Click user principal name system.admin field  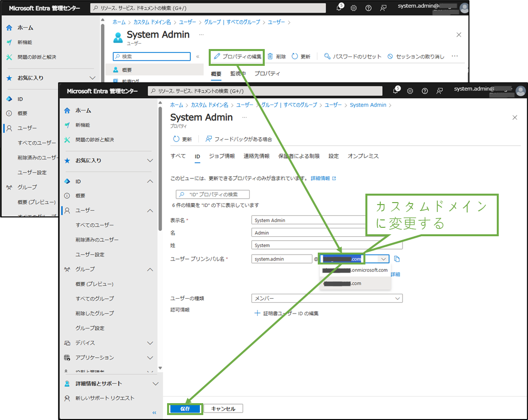282,259
